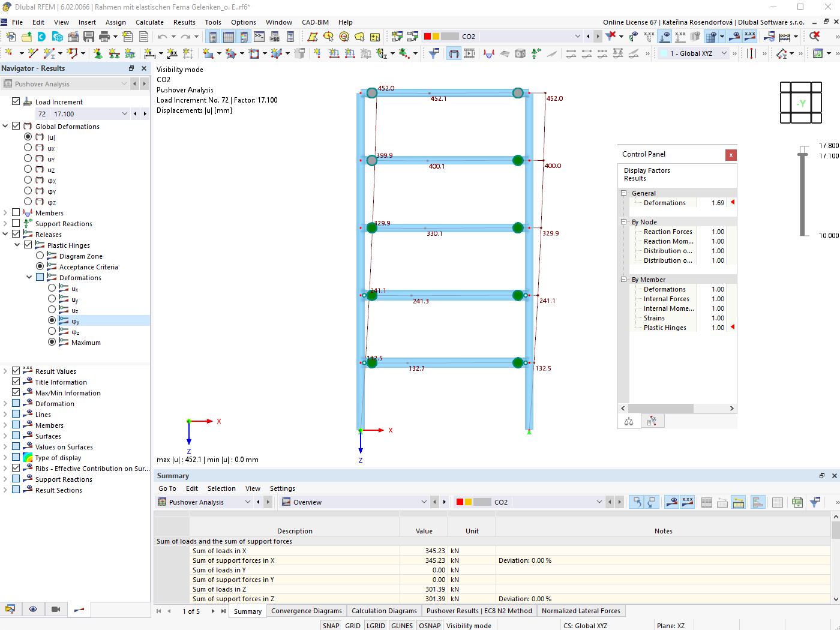Open the folder icon to open a model
Viewport: 840px width, 630px height.
coord(26,37)
